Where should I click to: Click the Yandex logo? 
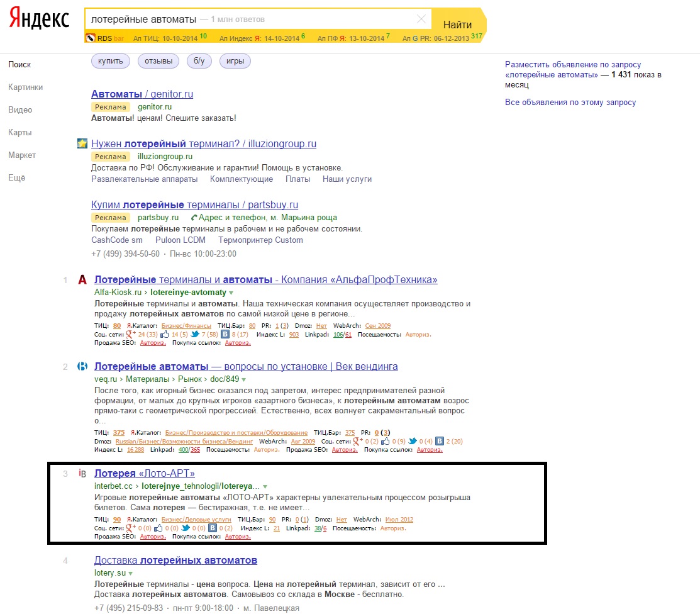[39, 19]
